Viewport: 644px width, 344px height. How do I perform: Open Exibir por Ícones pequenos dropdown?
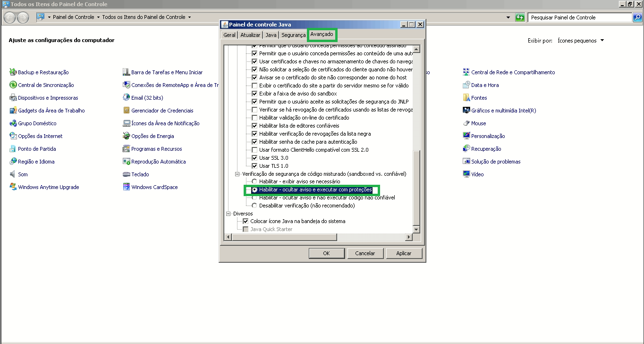[580, 41]
